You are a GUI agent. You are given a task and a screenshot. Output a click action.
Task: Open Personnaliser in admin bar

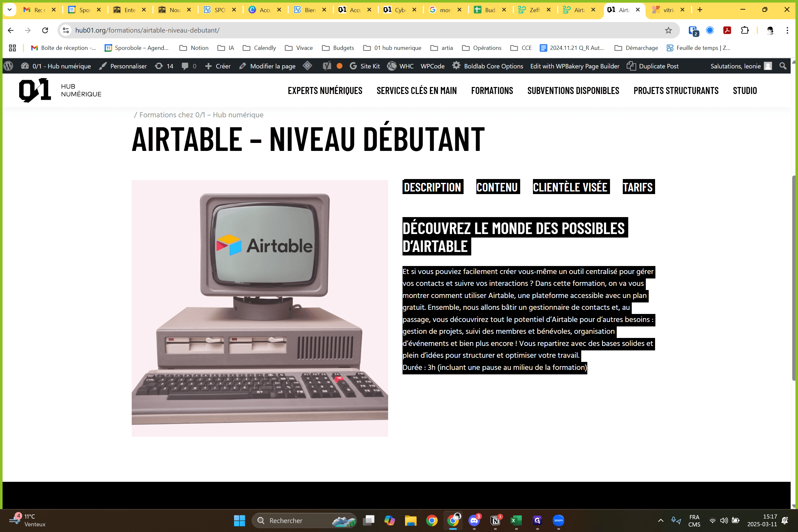point(123,66)
